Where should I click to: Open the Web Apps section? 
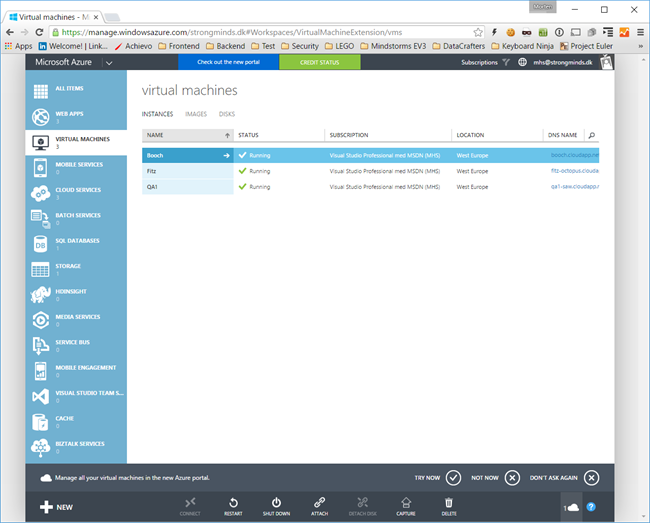click(76, 117)
